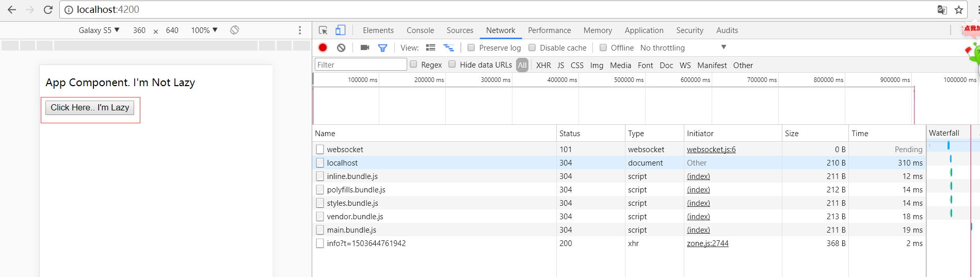The height and width of the screenshot is (277, 980).
Task: Capture screenshots with camera icon
Action: tap(365, 47)
